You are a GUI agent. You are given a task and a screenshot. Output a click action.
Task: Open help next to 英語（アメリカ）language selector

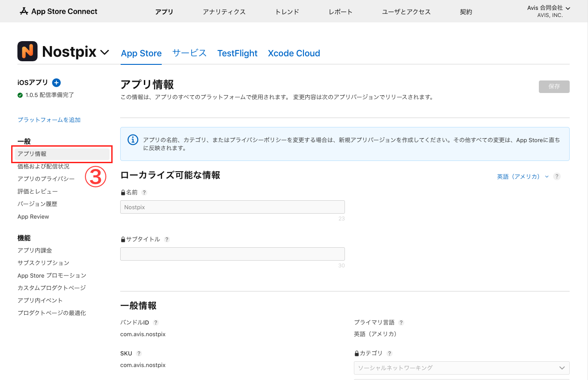click(x=557, y=177)
